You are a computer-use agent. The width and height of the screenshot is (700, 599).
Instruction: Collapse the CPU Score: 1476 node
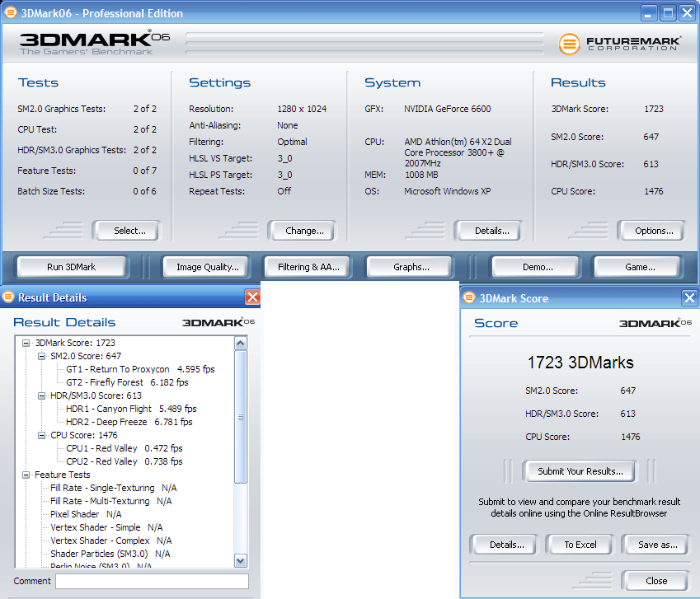41,435
